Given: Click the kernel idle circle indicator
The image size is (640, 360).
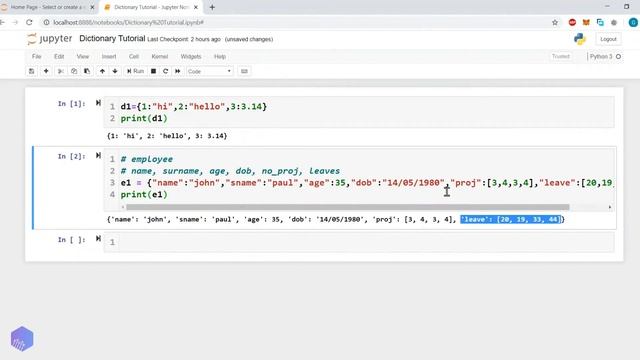Looking at the screenshot, I should pos(618,56).
